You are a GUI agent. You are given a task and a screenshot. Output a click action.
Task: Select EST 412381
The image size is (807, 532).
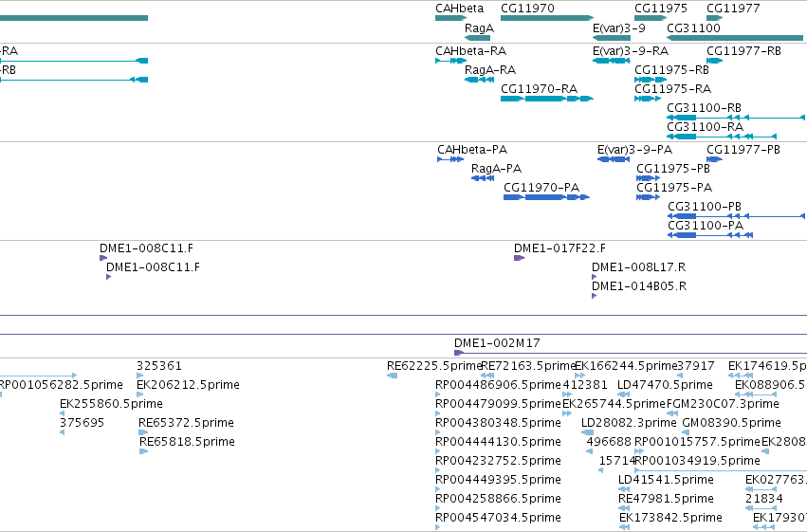point(567,394)
